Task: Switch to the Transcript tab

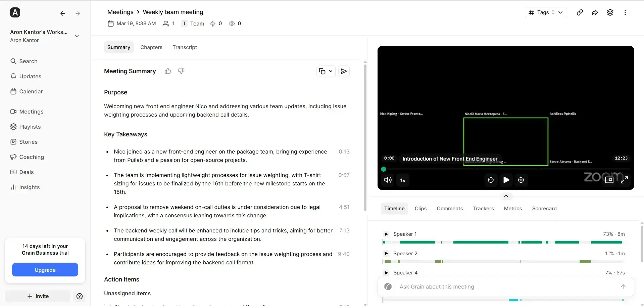Action: [185, 47]
